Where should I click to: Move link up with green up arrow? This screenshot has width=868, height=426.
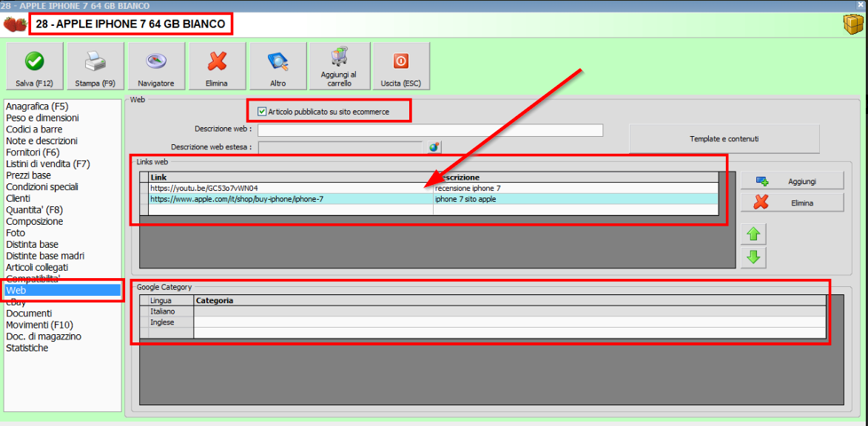753,234
